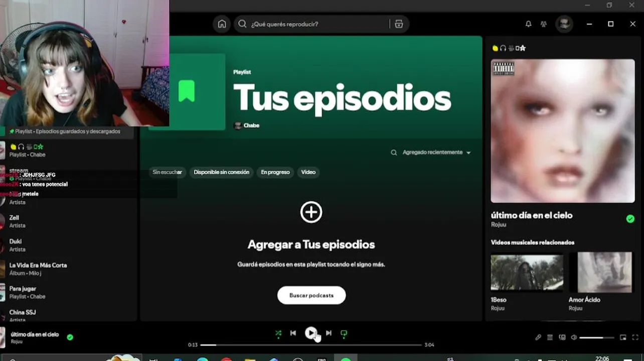Open the friend activity icon

tap(544, 24)
